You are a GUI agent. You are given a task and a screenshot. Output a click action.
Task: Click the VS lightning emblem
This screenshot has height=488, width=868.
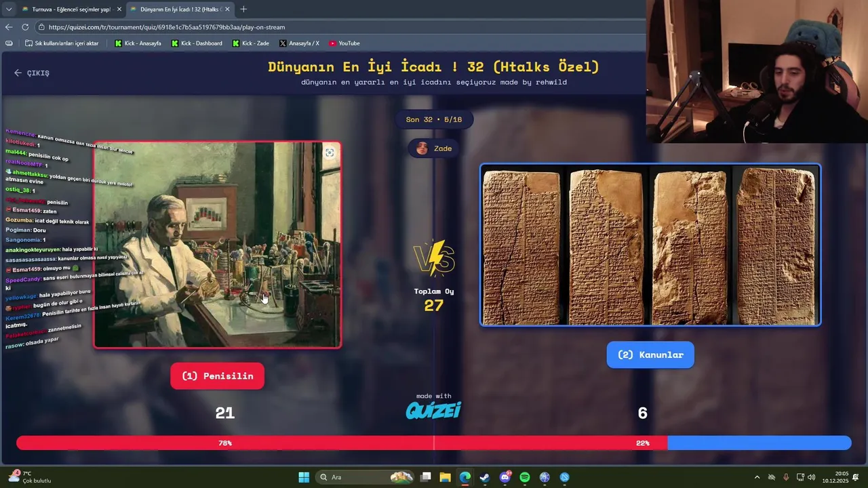434,258
